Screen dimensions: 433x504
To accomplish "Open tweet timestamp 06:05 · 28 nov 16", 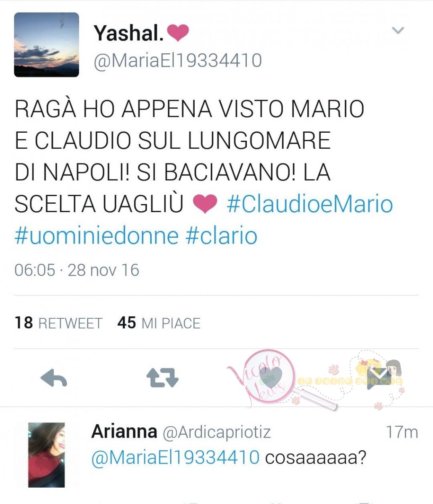I will [77, 270].
